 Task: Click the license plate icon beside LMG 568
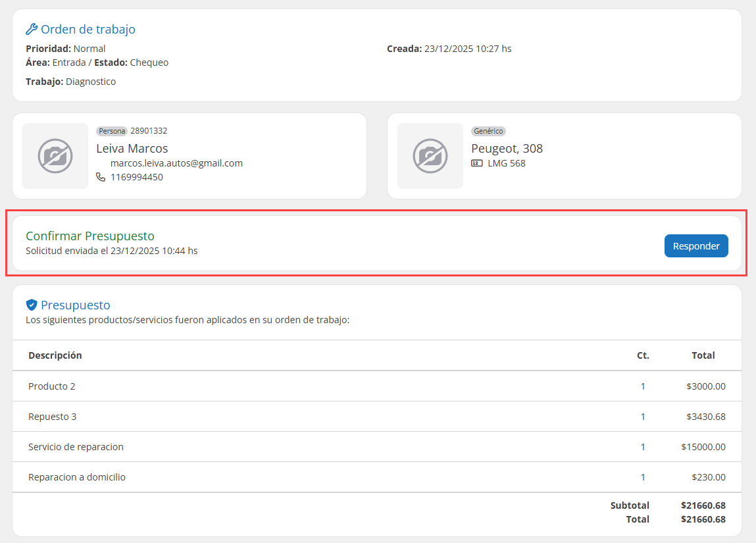pyautogui.click(x=477, y=163)
